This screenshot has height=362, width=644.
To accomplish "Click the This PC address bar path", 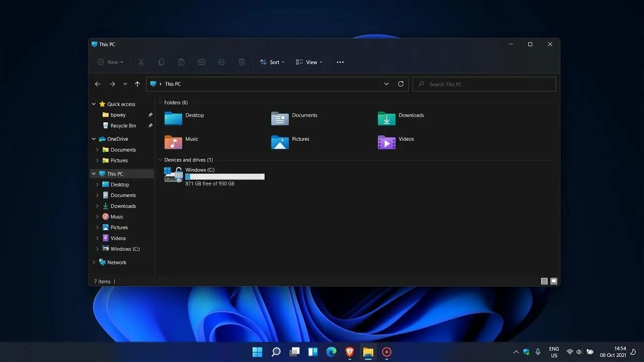I will [173, 84].
